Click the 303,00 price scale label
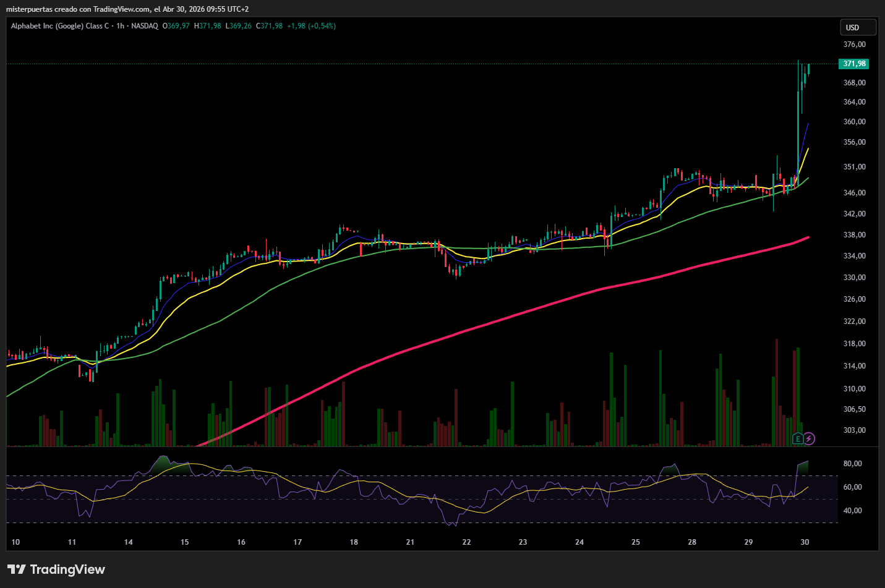The height and width of the screenshot is (588, 885). pyautogui.click(x=854, y=430)
